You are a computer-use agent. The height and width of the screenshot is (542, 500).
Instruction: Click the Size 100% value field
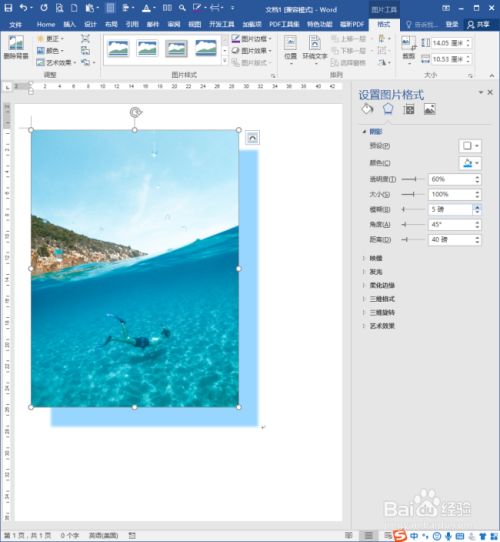pyautogui.click(x=451, y=194)
